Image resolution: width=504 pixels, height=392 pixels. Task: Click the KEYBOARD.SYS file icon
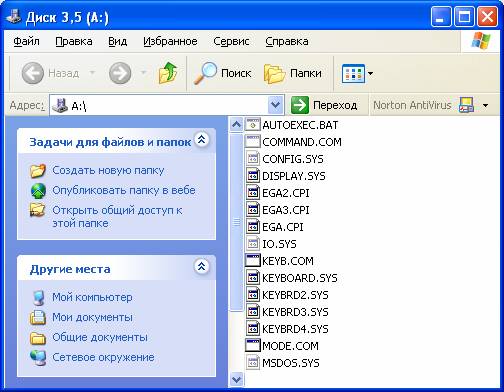pyautogui.click(x=252, y=278)
